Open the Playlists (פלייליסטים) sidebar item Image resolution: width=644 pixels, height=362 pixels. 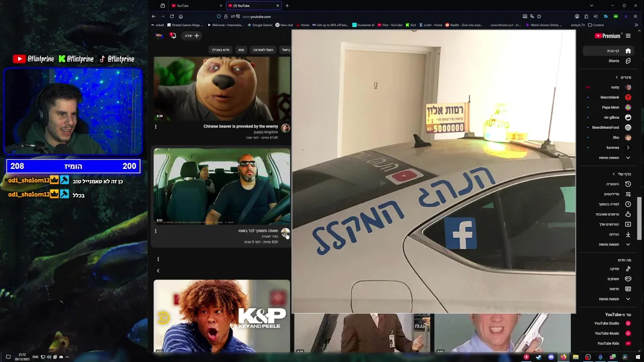tap(608, 194)
